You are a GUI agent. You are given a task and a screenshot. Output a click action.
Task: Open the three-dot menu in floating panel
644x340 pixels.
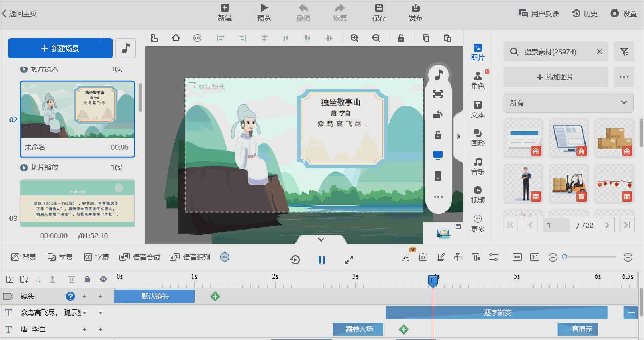[x=438, y=197]
